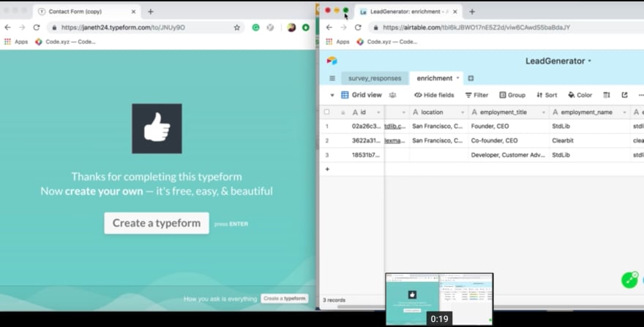Select cell 'Clearbit'
This screenshot has width=644, height=327.
pos(590,140)
